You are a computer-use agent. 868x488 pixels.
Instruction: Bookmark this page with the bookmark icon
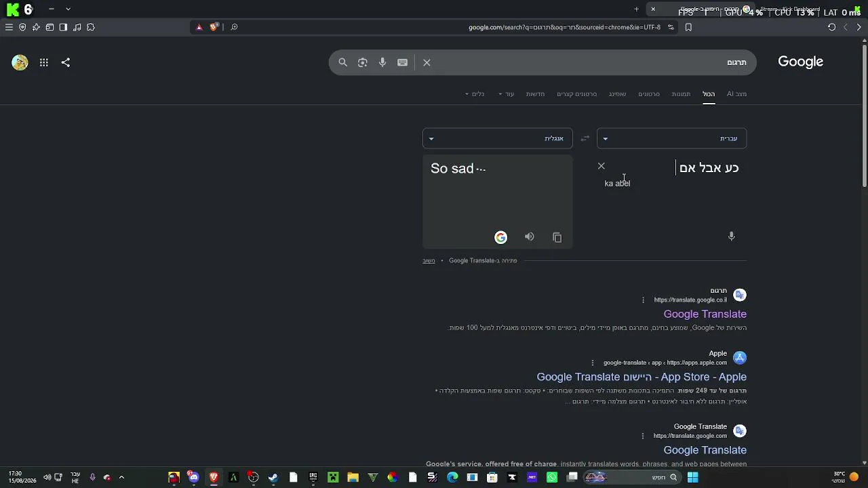tap(688, 27)
